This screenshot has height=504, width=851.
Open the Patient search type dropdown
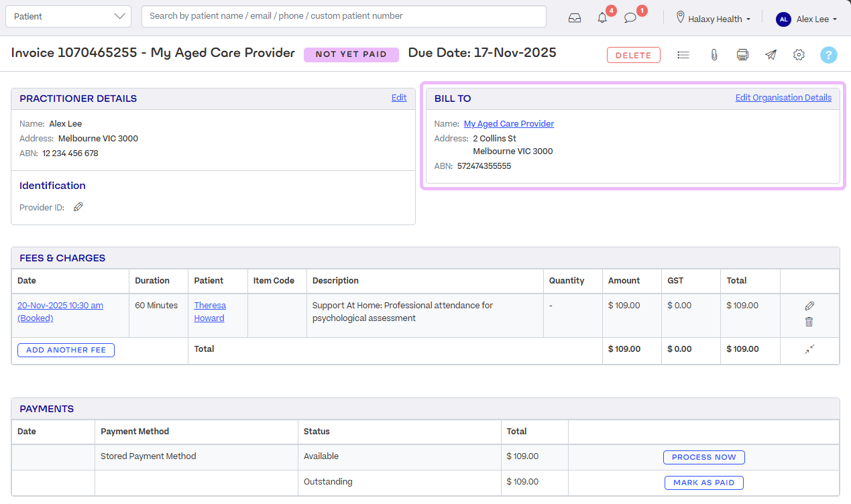coord(68,16)
